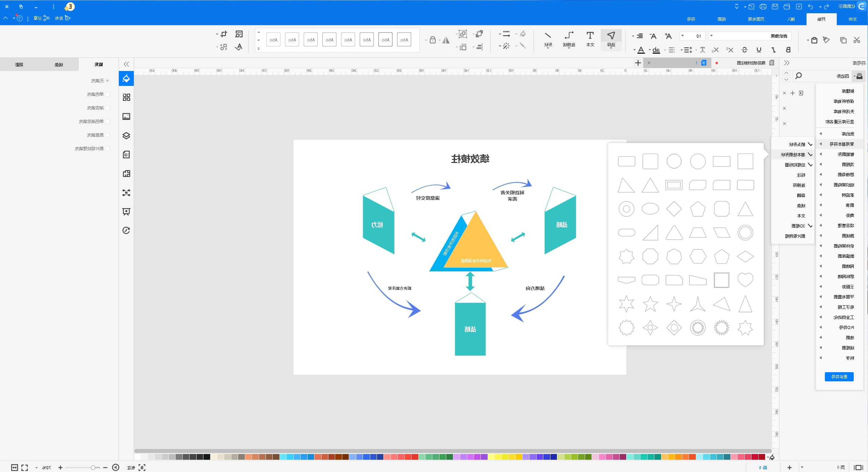Apply Superscript formatting
Viewport: 868px width, 472px height.
click(730, 50)
